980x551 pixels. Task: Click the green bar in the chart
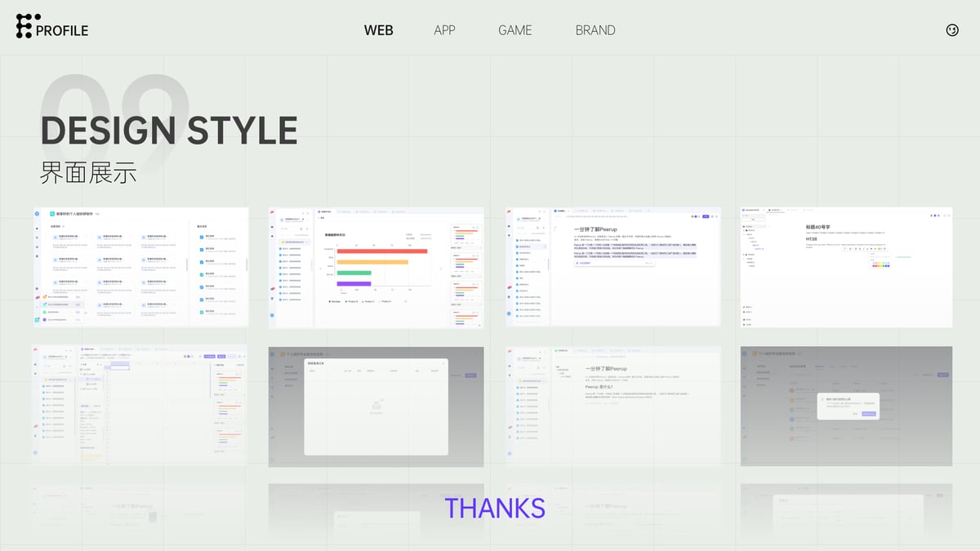354,273
